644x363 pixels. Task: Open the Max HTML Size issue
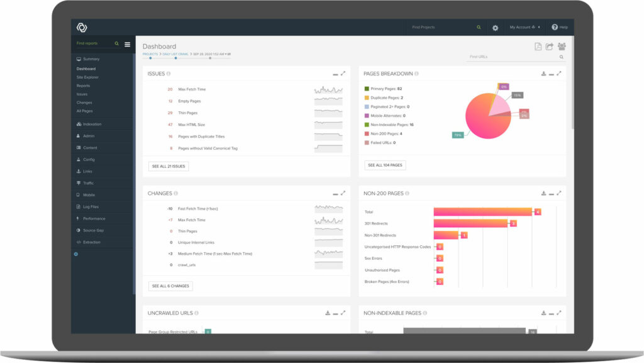191,125
